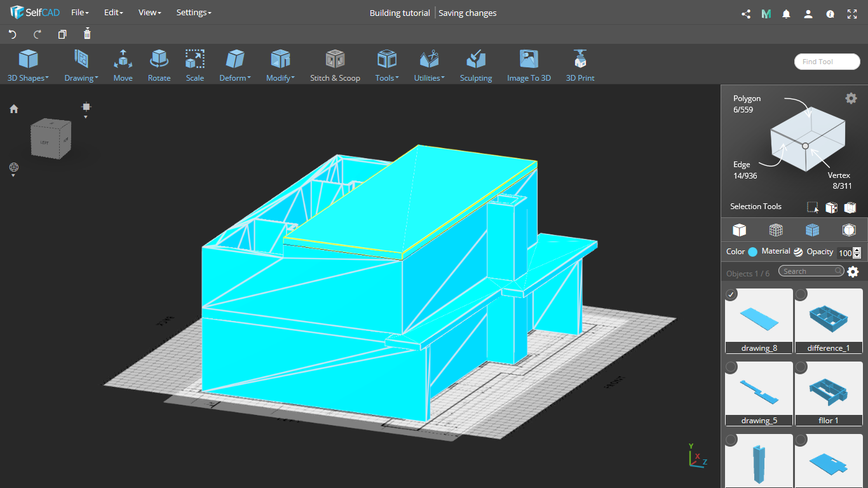Open the Tools dropdown

tap(387, 66)
